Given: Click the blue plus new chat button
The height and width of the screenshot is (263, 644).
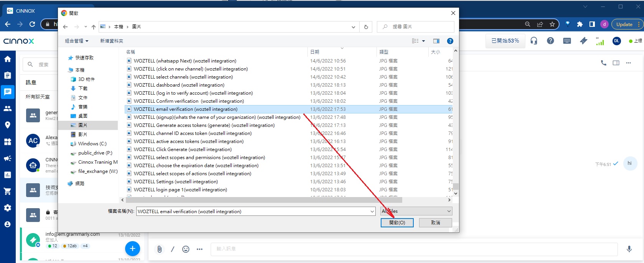Looking at the screenshot, I should (132, 248).
